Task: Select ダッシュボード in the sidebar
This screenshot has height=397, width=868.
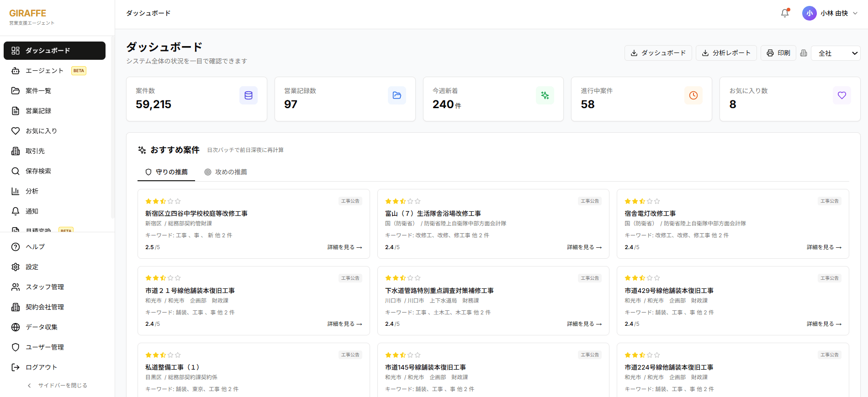Action: coord(54,51)
